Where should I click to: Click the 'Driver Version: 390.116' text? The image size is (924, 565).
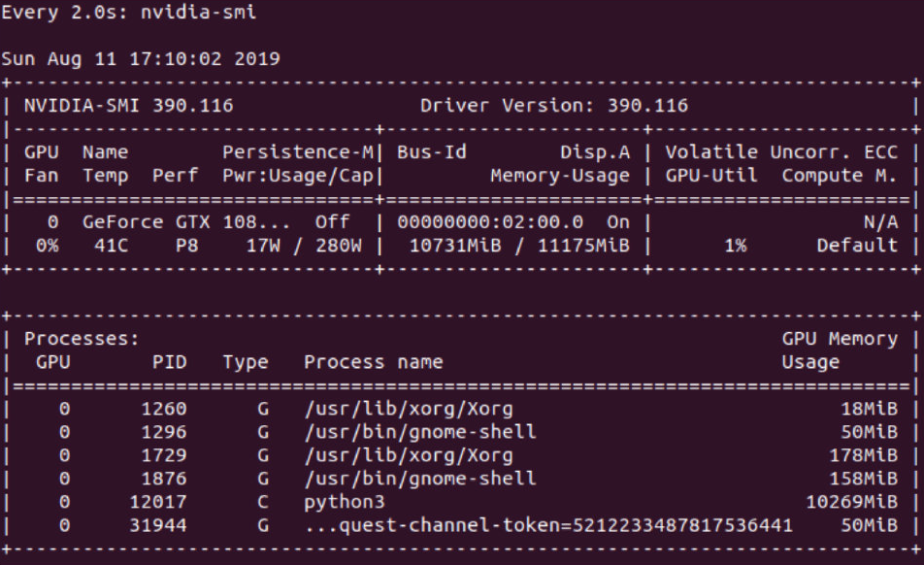(x=554, y=106)
